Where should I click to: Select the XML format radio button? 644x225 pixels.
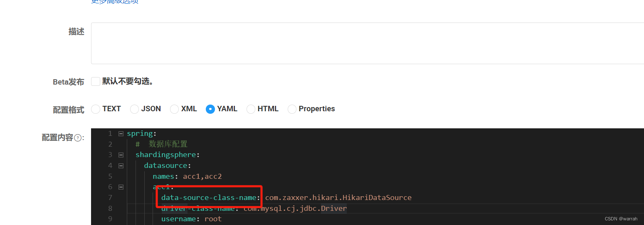(175, 109)
